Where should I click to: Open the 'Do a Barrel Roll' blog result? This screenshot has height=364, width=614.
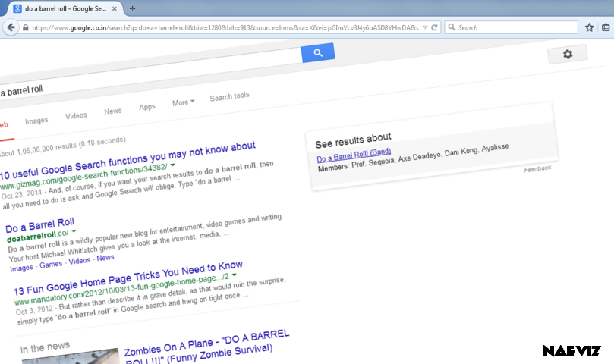40,225
